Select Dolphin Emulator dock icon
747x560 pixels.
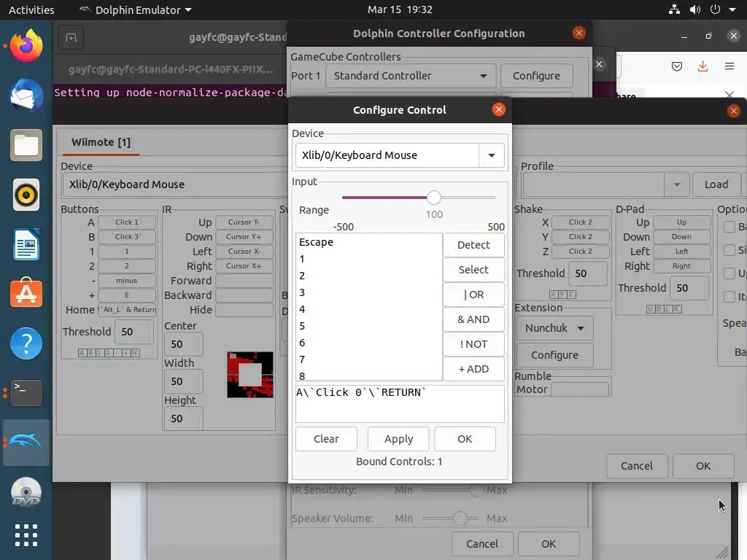26,443
